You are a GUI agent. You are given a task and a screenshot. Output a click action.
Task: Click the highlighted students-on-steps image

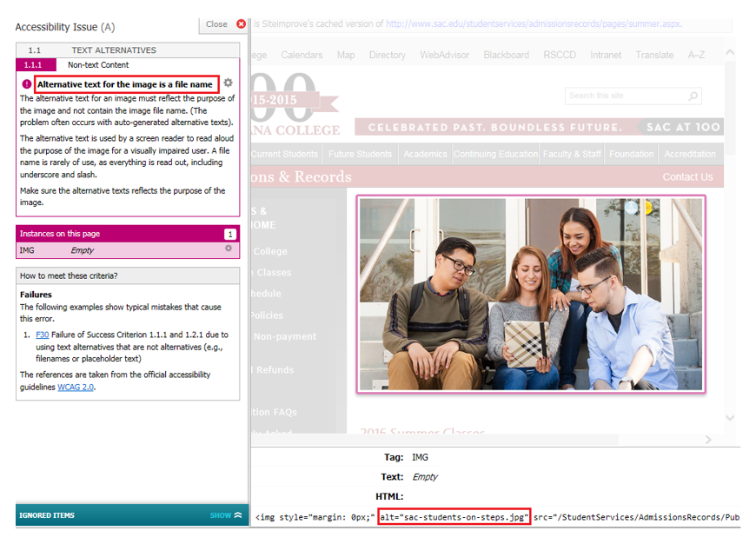tap(531, 295)
